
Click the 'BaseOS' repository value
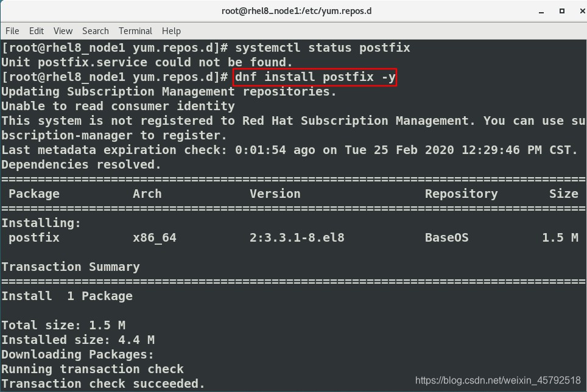coord(446,237)
